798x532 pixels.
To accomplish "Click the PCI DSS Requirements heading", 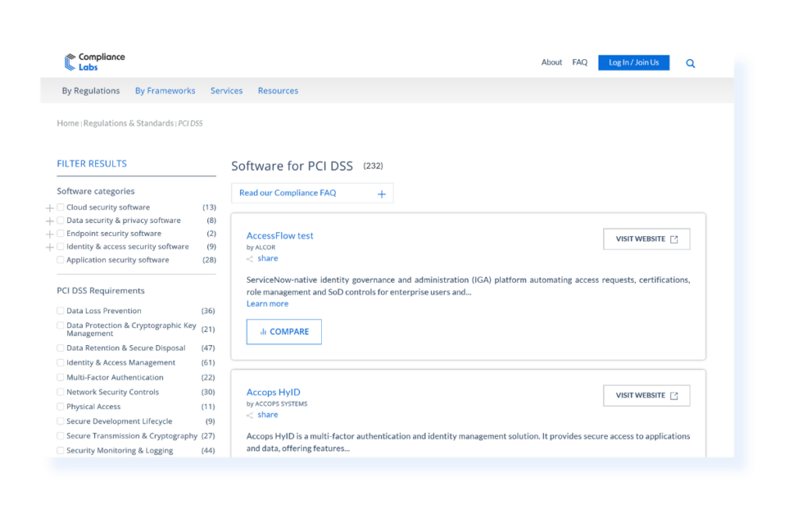I will tap(101, 291).
